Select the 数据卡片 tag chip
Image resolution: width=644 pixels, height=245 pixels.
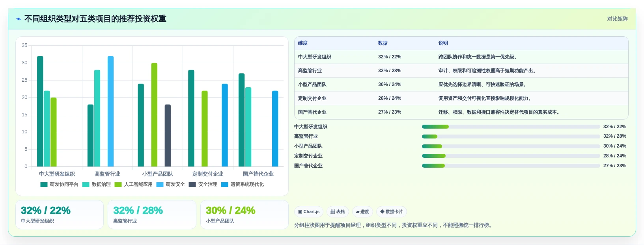pyautogui.click(x=391, y=212)
